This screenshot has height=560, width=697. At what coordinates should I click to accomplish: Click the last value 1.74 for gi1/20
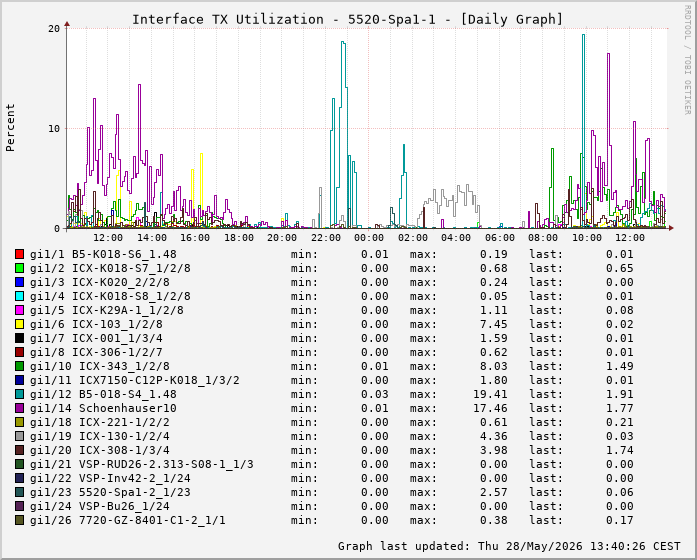pyautogui.click(x=620, y=450)
